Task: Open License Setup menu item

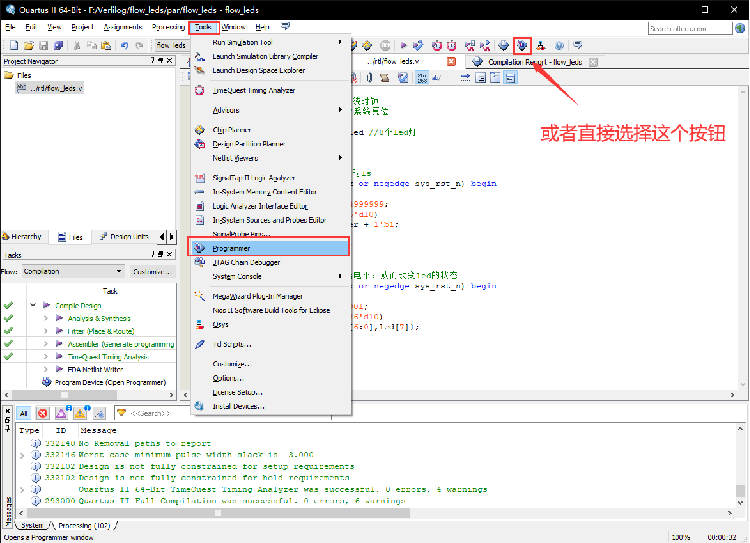Action: (x=270, y=392)
